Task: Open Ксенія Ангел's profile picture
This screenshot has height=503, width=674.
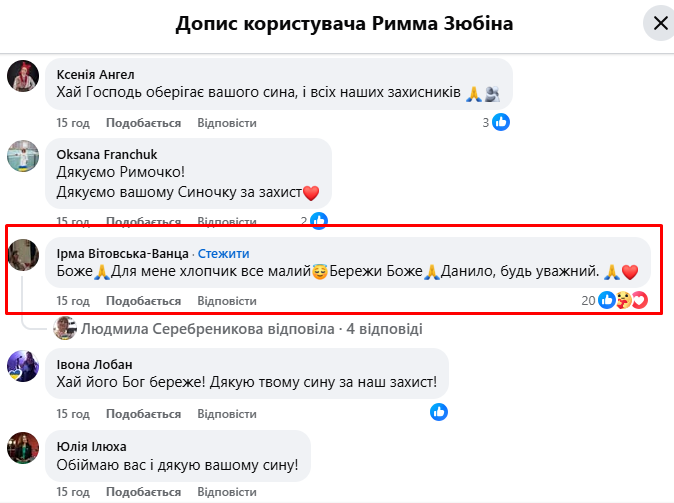Action: [24, 76]
